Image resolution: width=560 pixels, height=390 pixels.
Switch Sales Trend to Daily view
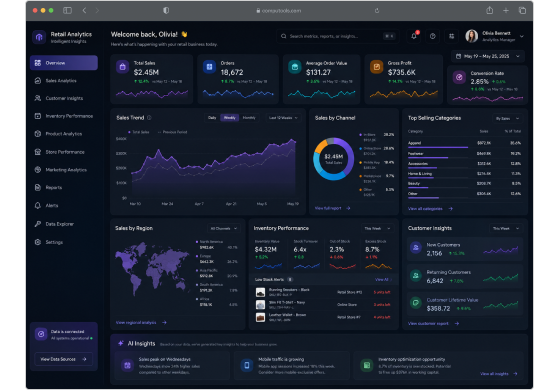(x=212, y=118)
